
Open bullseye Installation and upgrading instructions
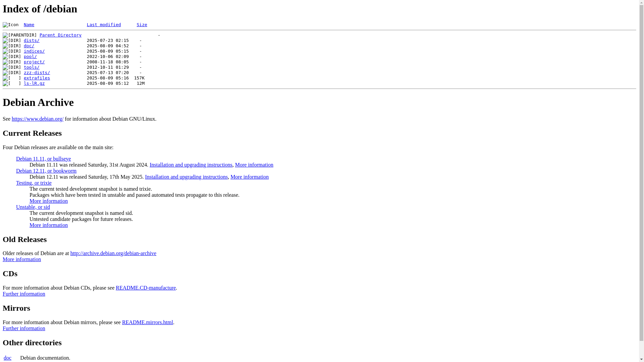click(191, 165)
